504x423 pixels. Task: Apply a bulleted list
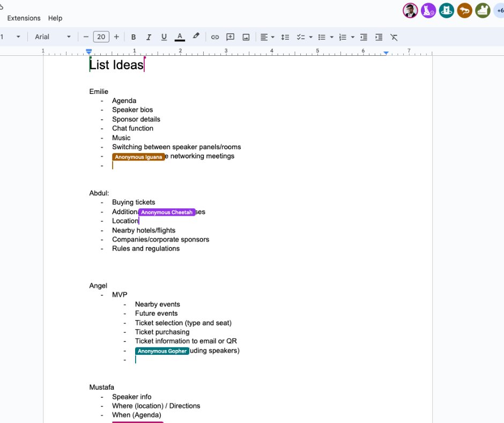pyautogui.click(x=322, y=37)
